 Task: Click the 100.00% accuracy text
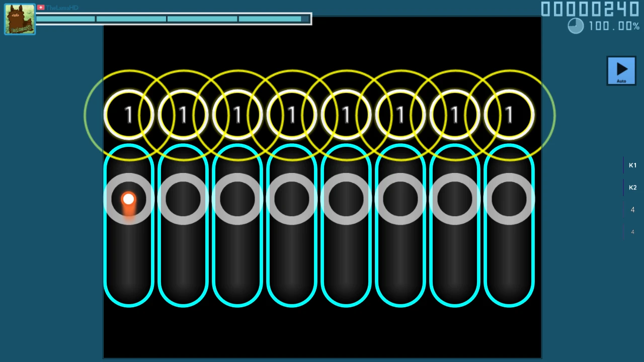[614, 26]
